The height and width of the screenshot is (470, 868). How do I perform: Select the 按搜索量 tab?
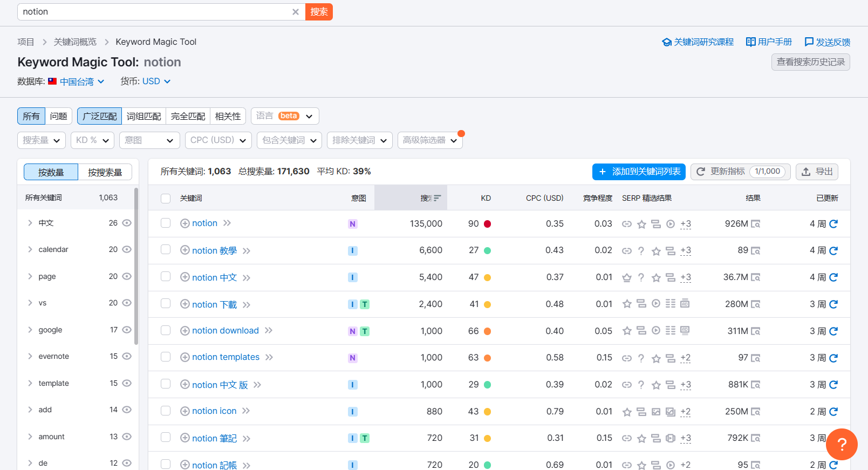pos(105,172)
